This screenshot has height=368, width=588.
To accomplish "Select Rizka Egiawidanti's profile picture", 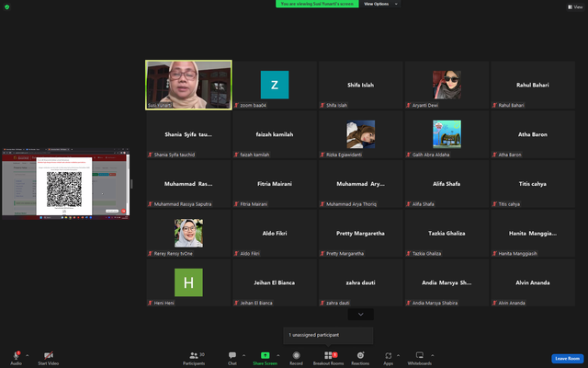I will (x=360, y=134).
